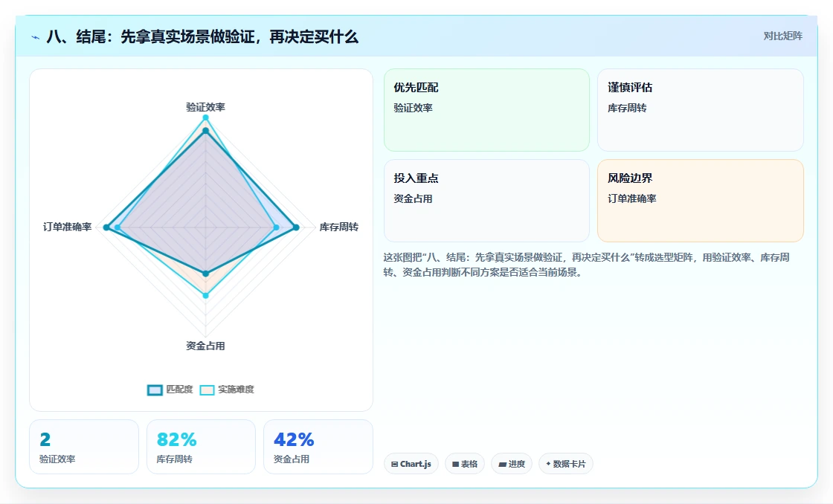Click the 数据卡片 chip diamond icon

pyautogui.click(x=548, y=464)
